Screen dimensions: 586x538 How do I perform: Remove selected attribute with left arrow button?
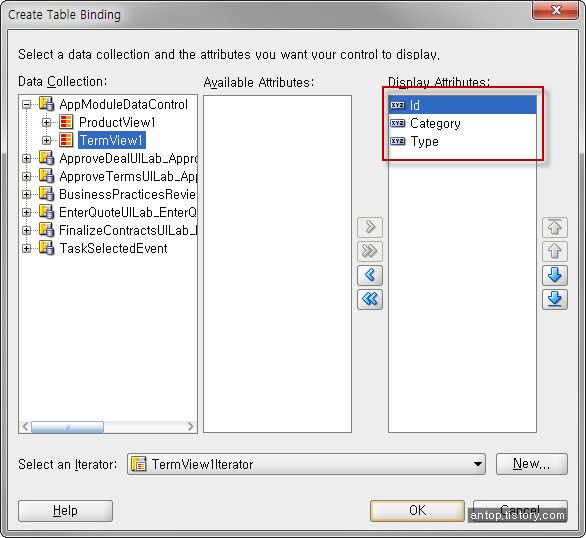pos(370,275)
